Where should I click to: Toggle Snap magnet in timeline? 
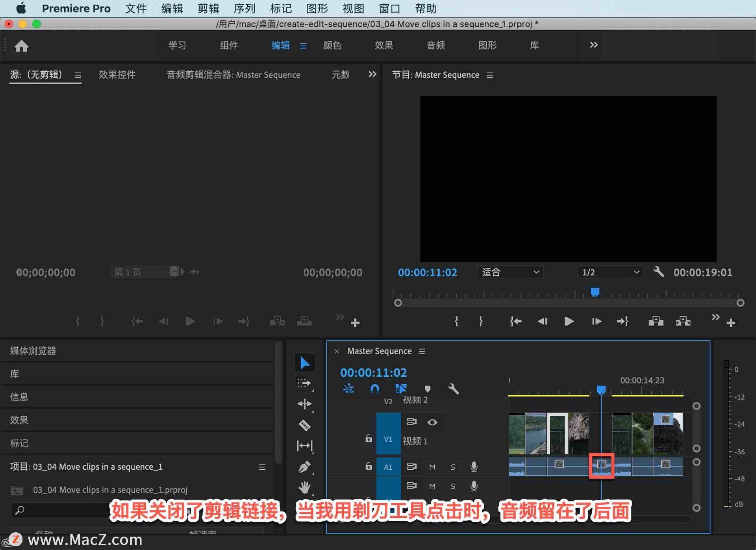375,389
